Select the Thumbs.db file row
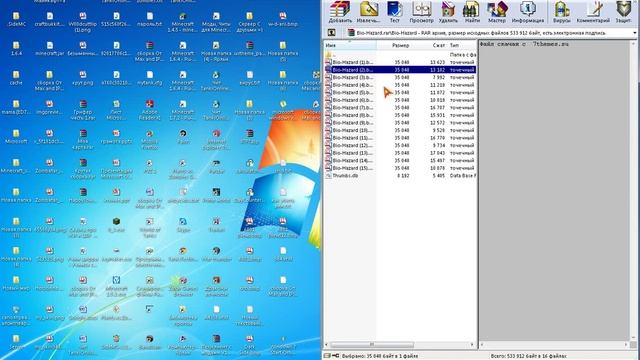 click(x=400, y=176)
